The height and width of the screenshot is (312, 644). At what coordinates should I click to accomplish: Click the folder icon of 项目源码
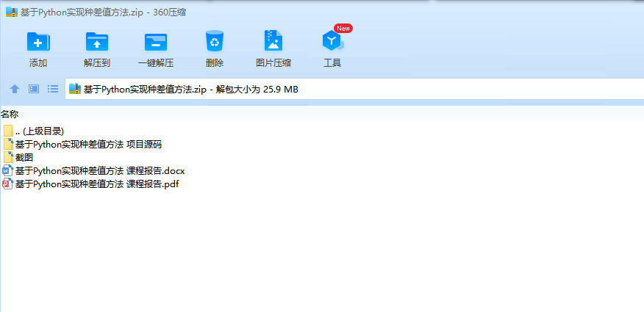[x=8, y=145]
